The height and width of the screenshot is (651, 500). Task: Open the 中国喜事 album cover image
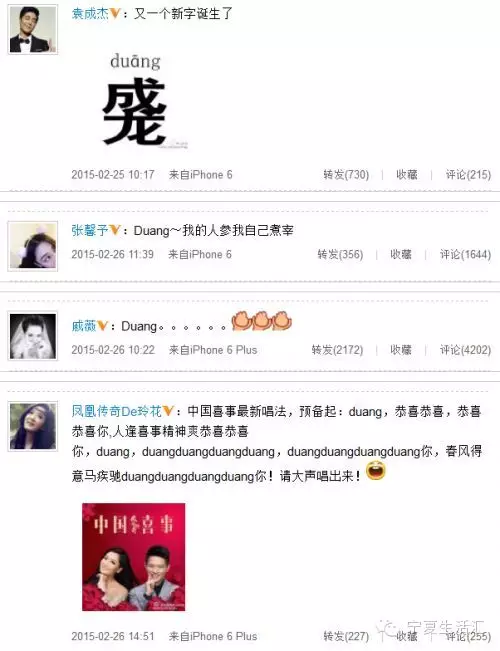pyautogui.click(x=134, y=557)
